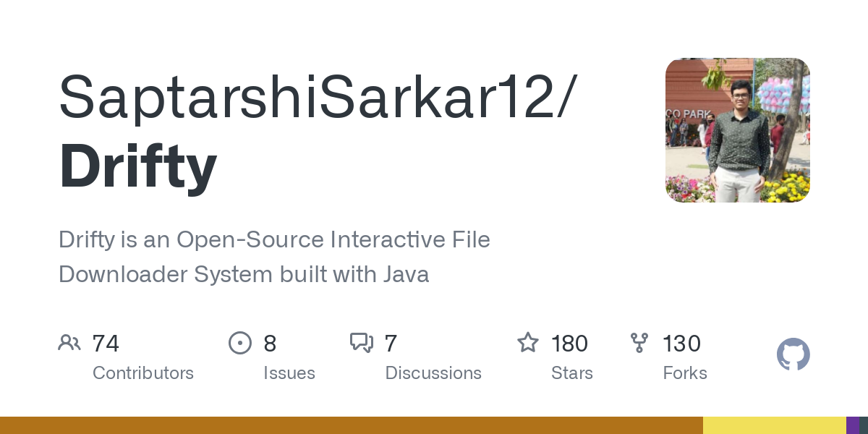Click the fork icon beside 130
Screen dimensions: 868x434
[639, 343]
